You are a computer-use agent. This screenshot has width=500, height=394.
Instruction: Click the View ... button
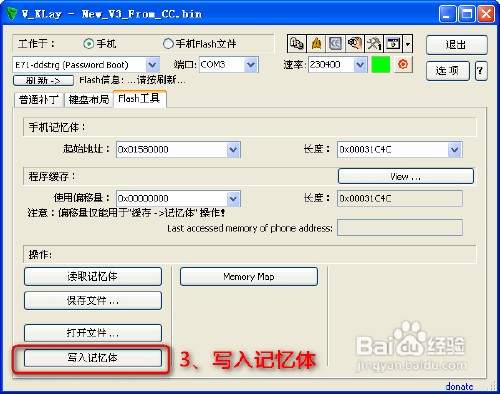coord(406,176)
